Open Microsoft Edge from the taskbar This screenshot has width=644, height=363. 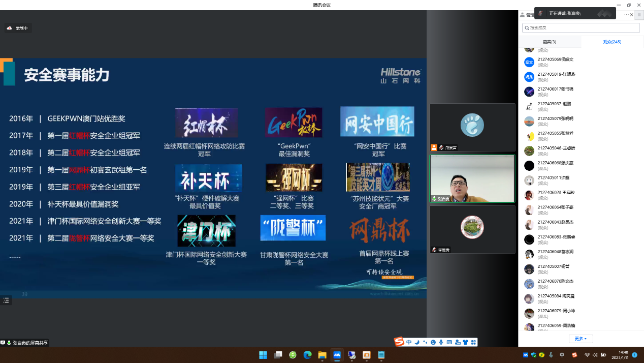[307, 355]
